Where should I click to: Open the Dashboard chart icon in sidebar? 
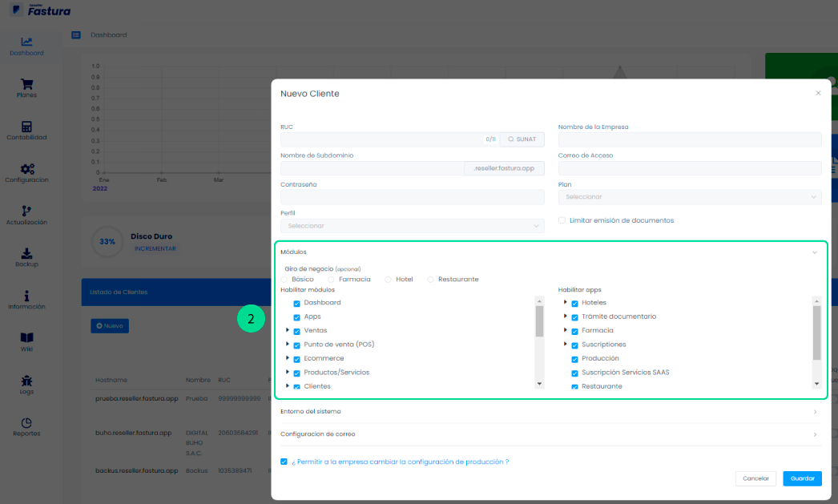26,42
